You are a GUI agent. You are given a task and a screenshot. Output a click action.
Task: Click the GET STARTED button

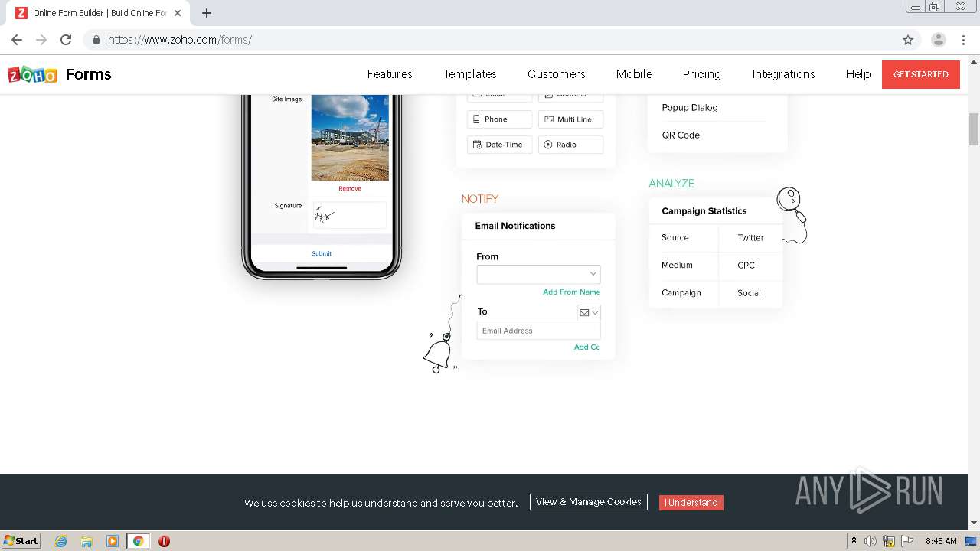[x=921, y=74]
